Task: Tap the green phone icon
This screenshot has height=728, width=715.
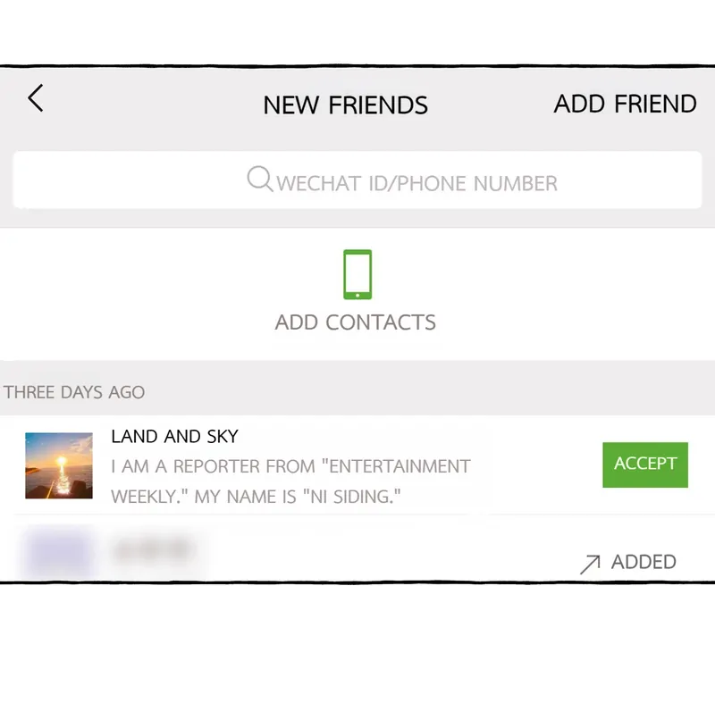Action: tap(357, 274)
